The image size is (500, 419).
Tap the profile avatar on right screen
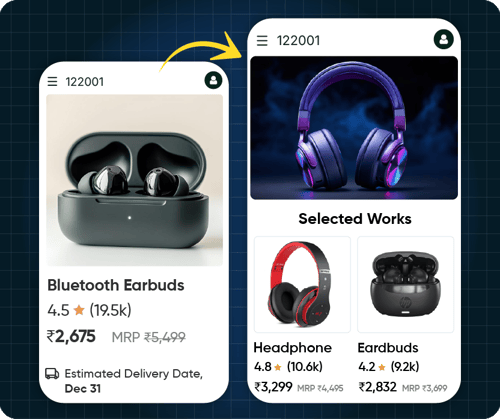click(x=444, y=39)
